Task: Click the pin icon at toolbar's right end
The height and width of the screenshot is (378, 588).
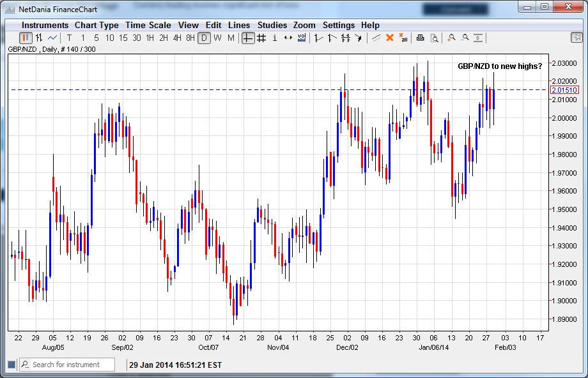Action: coord(576,38)
